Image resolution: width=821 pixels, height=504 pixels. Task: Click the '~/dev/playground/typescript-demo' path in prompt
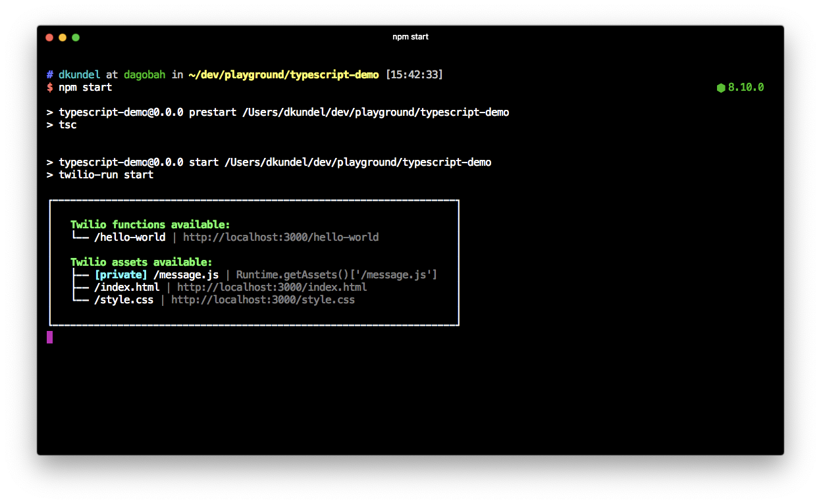(x=284, y=74)
